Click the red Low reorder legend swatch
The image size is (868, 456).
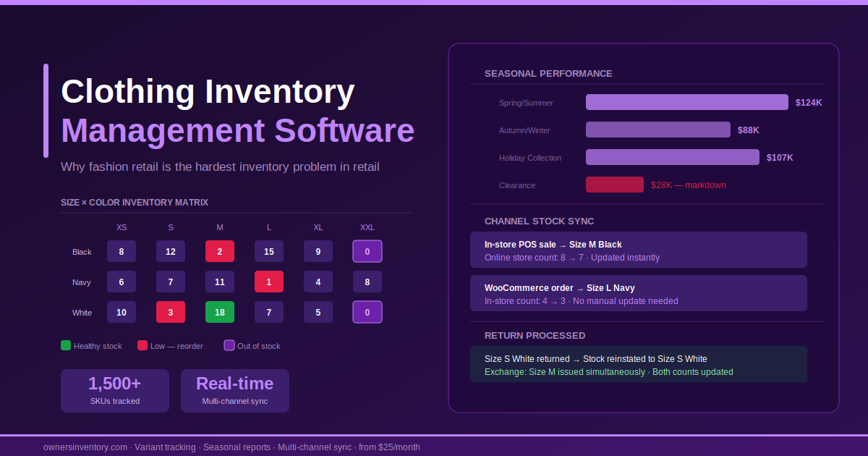click(142, 345)
